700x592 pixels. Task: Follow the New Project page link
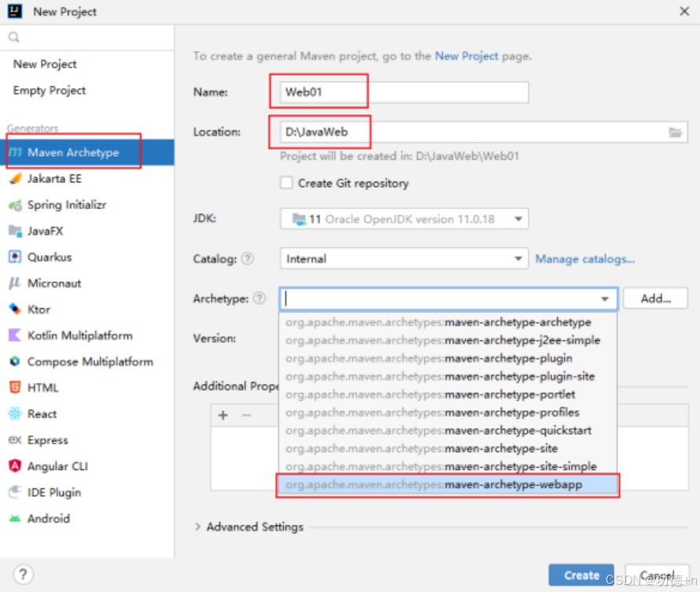466,56
